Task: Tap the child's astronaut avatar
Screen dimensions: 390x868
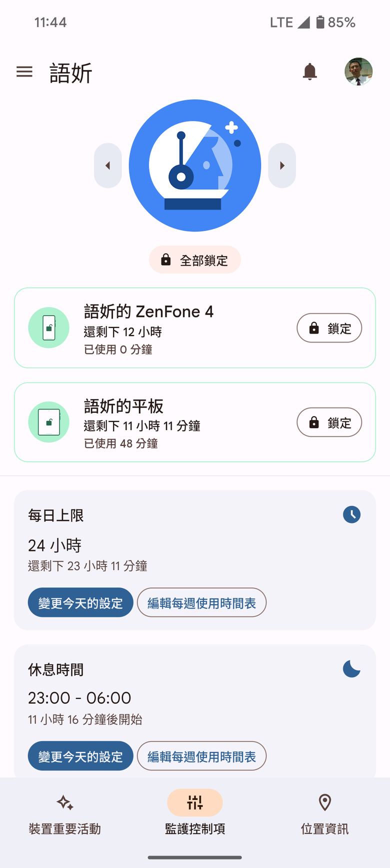Action: click(x=195, y=165)
